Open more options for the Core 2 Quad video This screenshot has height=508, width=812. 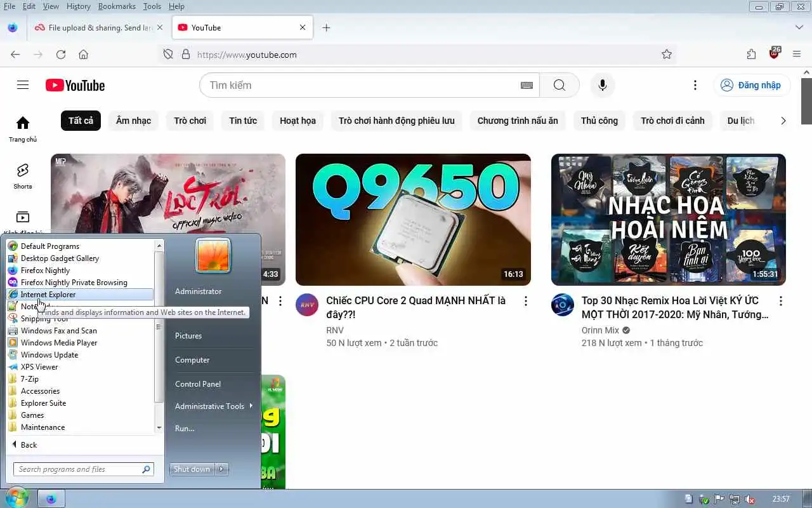click(x=525, y=301)
